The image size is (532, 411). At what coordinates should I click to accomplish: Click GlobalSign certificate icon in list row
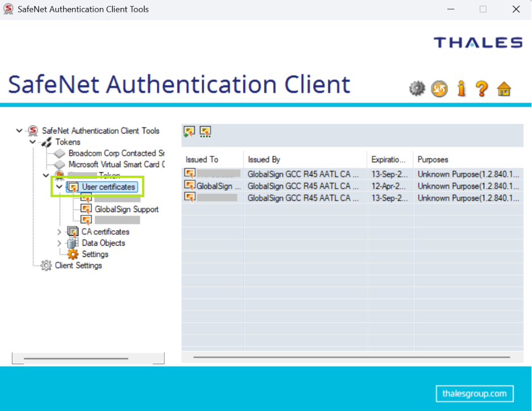point(190,186)
